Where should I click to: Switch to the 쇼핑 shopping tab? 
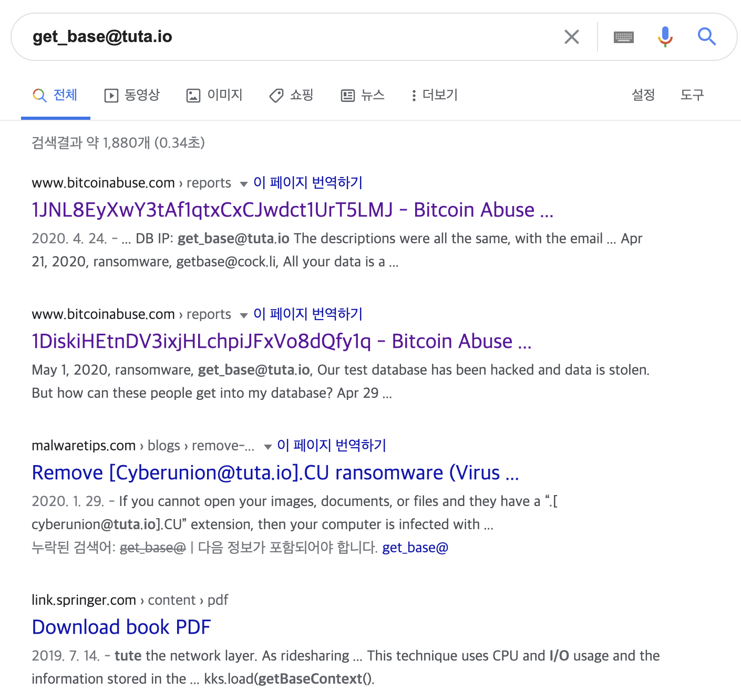tap(291, 95)
